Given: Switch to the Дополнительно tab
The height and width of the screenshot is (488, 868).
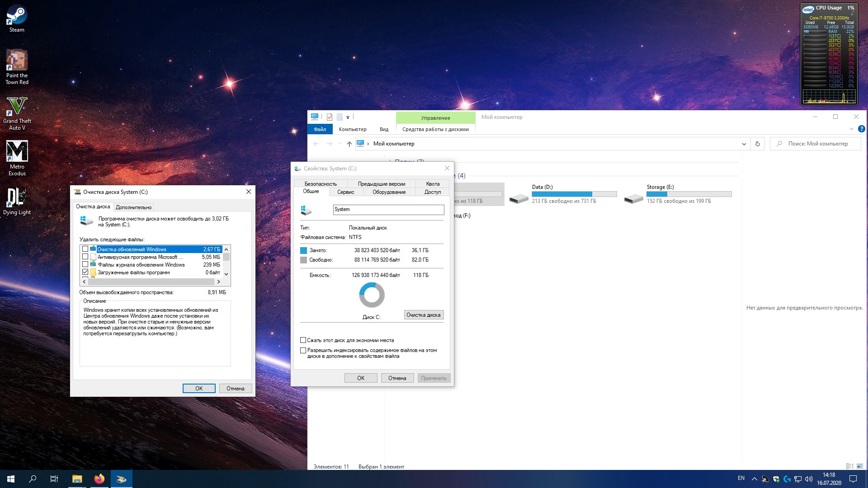Looking at the screenshot, I should (133, 207).
